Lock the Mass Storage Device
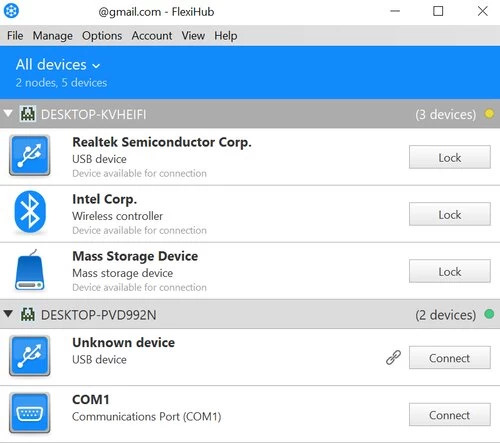Viewport: 500px width, 443px height. click(x=450, y=271)
